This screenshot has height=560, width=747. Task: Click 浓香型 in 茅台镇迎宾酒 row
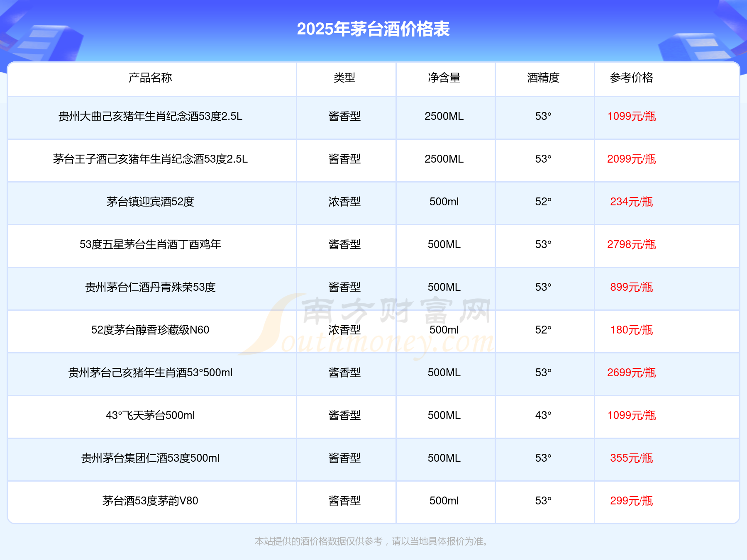[x=344, y=202]
